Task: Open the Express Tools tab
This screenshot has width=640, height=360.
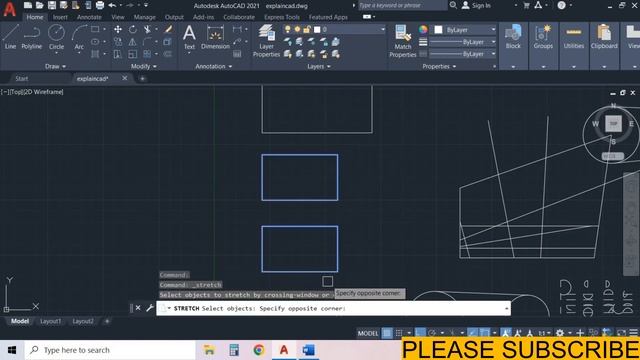Action: coord(282,17)
